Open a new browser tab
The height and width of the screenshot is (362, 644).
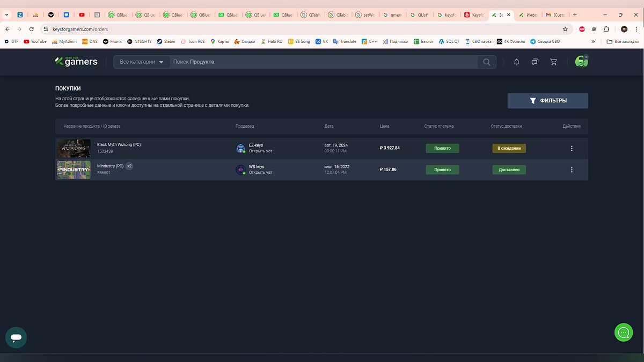click(x=575, y=15)
